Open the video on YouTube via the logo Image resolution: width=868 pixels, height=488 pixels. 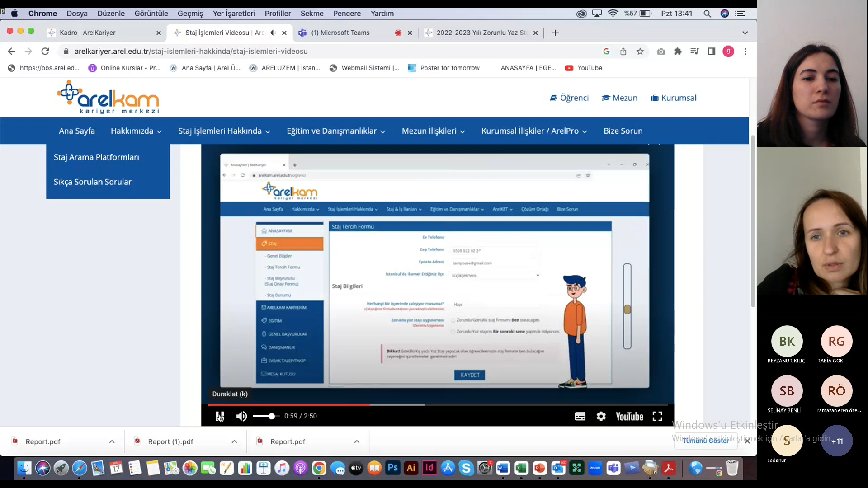pos(629,417)
